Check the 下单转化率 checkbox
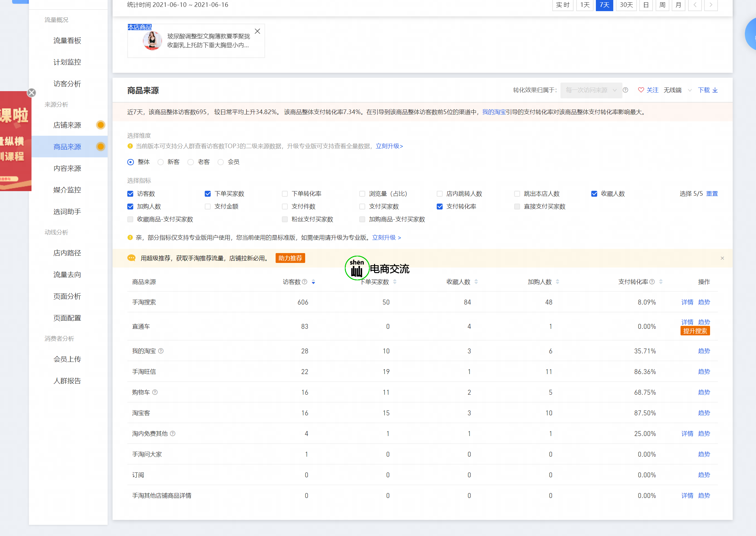Image resolution: width=756 pixels, height=536 pixels. [x=285, y=194]
